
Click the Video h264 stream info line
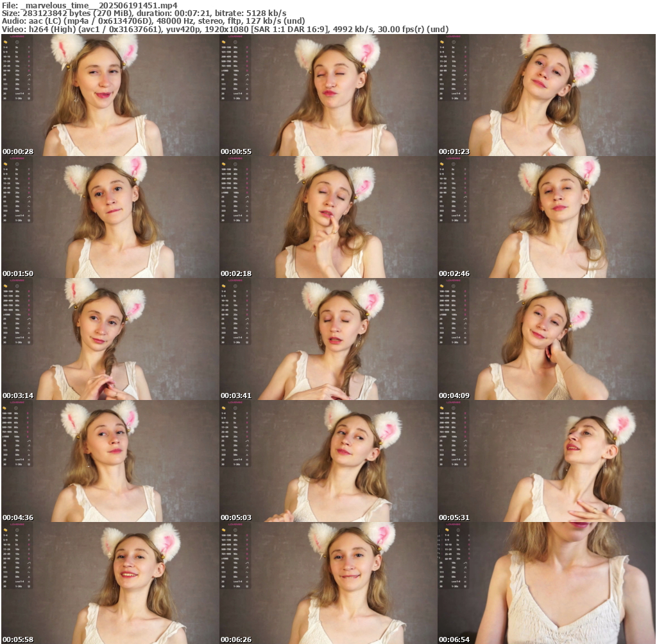225,30
